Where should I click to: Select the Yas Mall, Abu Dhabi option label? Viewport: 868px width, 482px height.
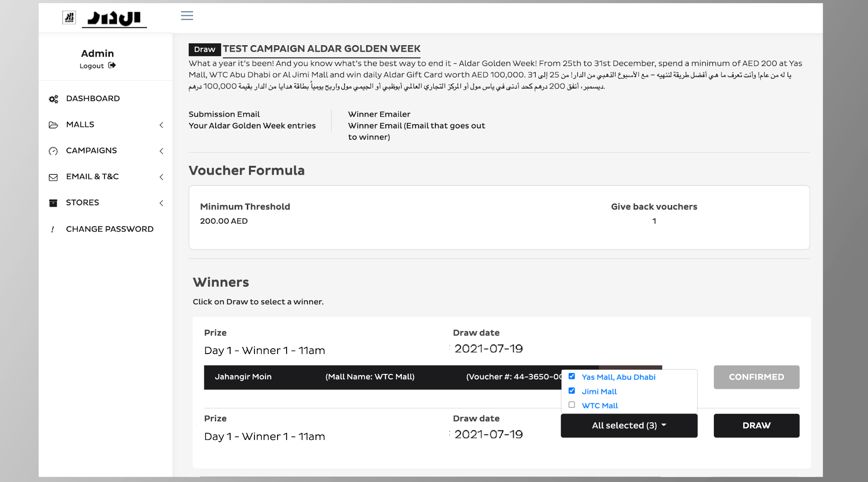(x=618, y=377)
